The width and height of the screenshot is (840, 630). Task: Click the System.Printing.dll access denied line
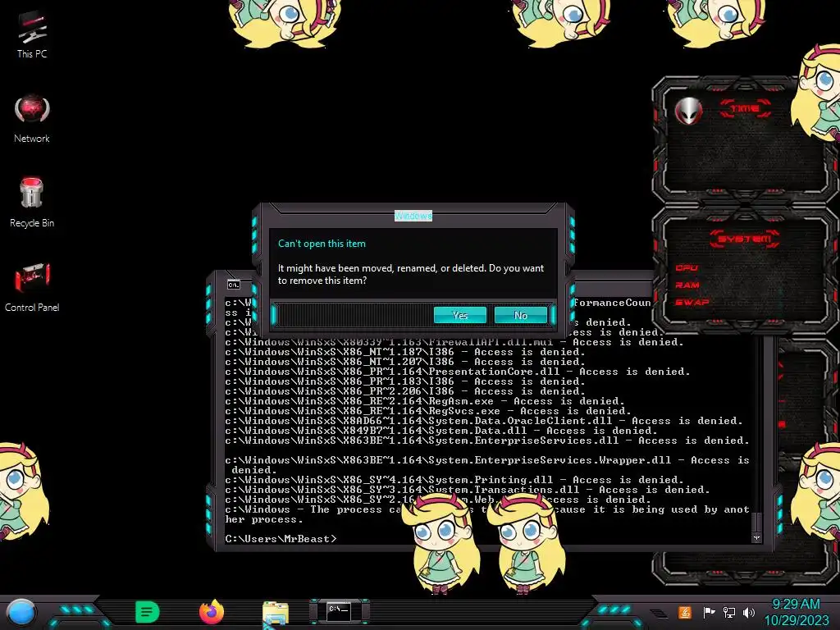454,480
